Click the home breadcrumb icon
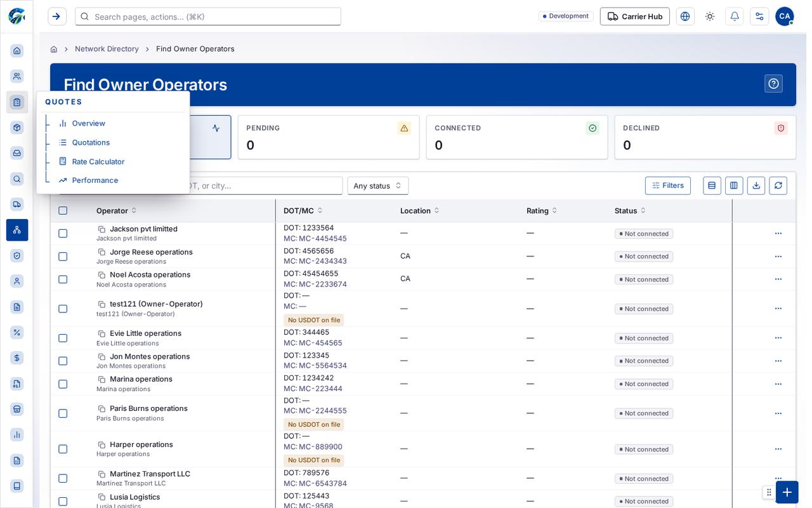Screen dimensions: 812x508 pos(54,49)
